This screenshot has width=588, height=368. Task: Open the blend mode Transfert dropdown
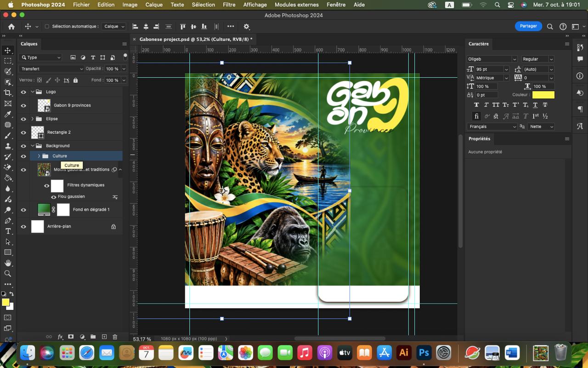coord(51,69)
